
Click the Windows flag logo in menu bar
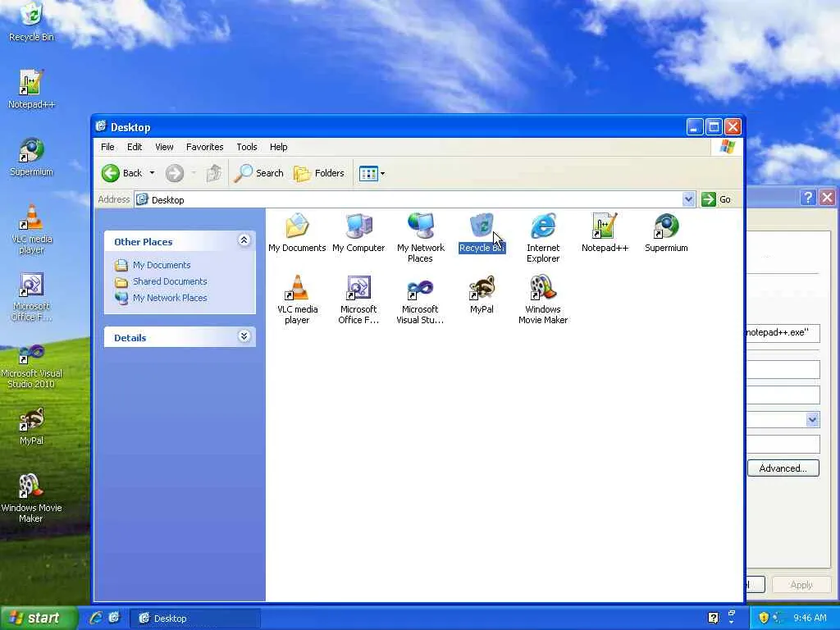point(727,147)
